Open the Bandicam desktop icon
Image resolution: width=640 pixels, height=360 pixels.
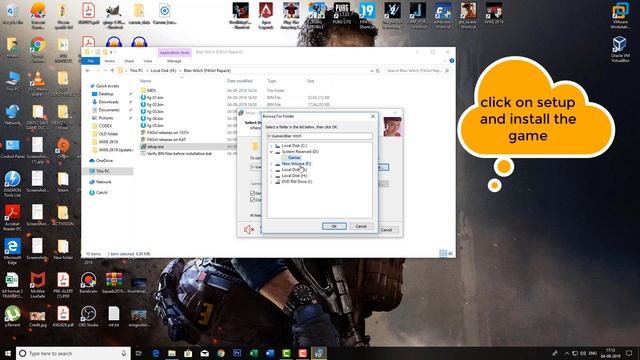click(88, 283)
